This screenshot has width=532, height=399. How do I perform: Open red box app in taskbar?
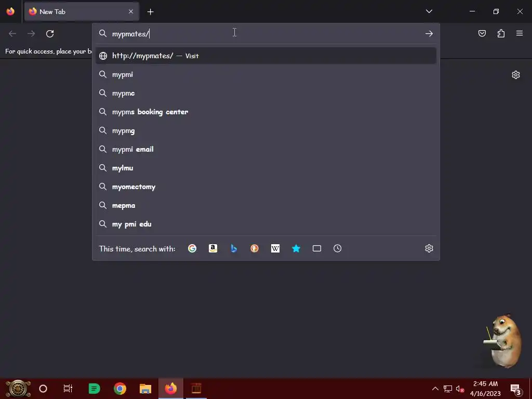coord(196,389)
